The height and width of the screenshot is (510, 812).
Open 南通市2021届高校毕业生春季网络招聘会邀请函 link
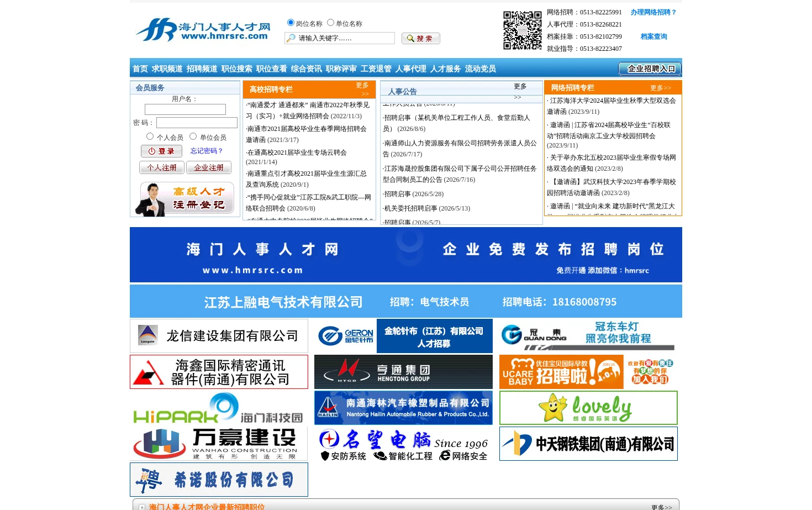tap(306, 134)
